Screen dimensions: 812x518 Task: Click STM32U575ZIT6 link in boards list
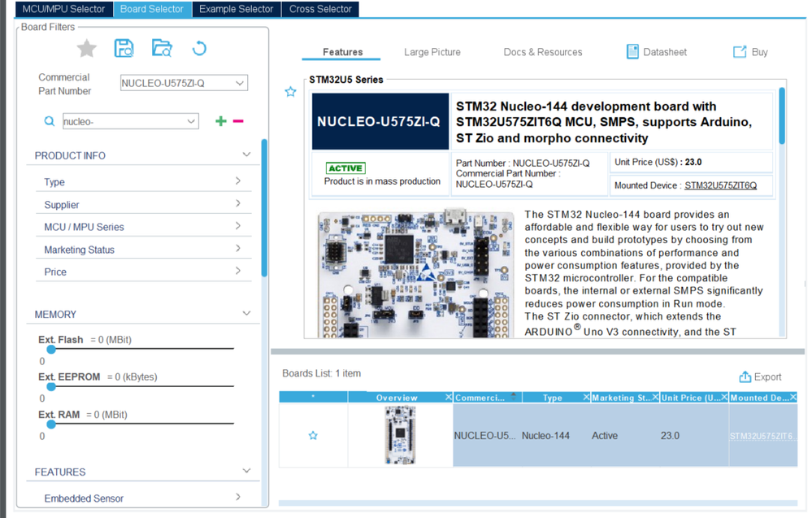tap(762, 436)
